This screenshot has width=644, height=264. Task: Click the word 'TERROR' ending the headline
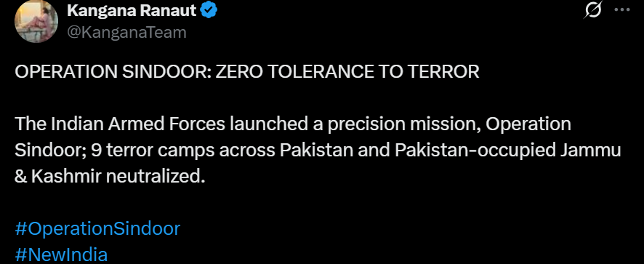443,72
